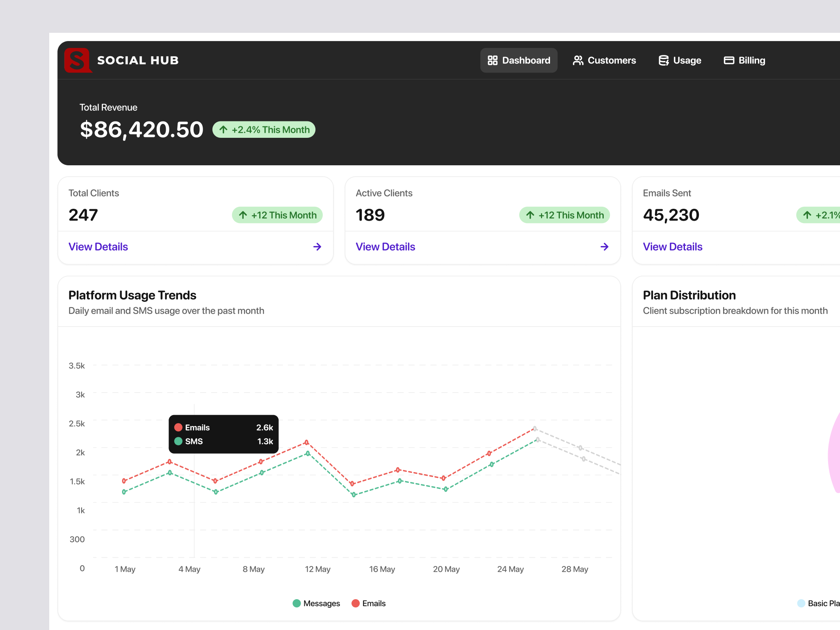Image resolution: width=840 pixels, height=630 pixels.
Task: Toggle the Emails series in chart legend
Action: [368, 603]
